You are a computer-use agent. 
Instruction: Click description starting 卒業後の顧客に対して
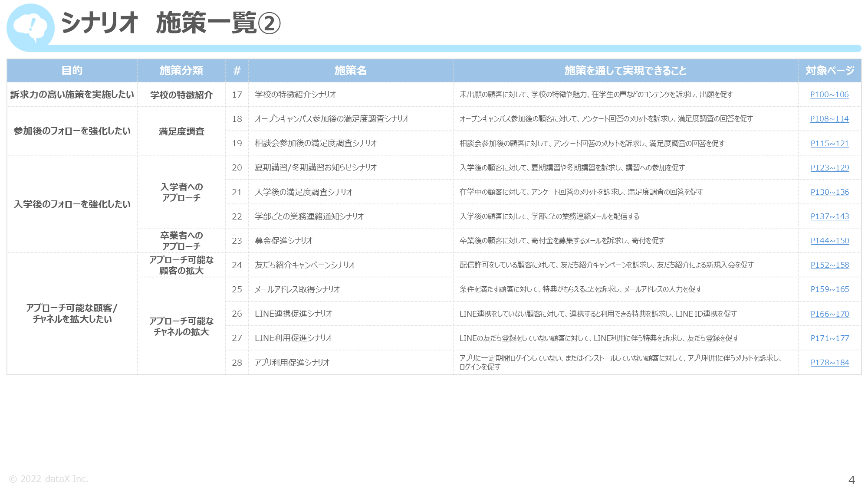pos(562,241)
